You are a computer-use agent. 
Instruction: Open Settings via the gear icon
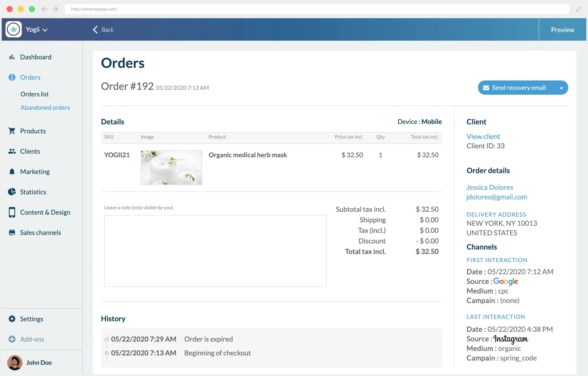coord(12,319)
